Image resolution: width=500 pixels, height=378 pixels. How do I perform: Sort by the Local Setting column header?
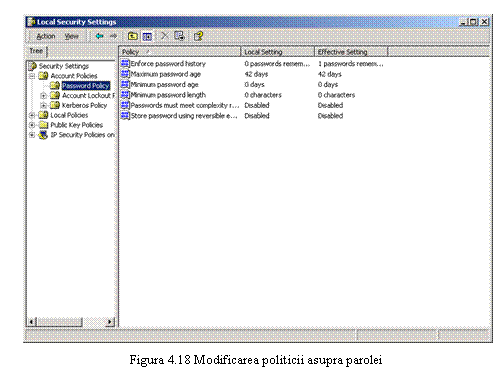point(278,52)
